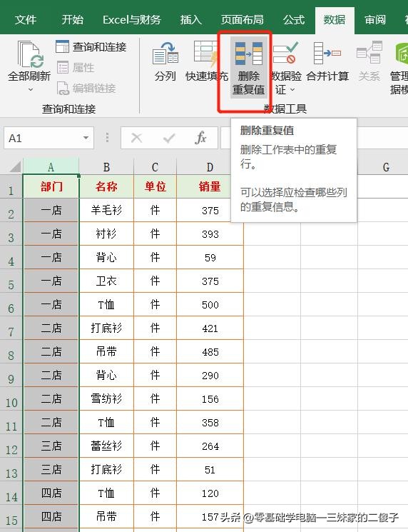Screen dimensions: 408x532
Task: Select sales cell with value 51
Action: [210, 470]
